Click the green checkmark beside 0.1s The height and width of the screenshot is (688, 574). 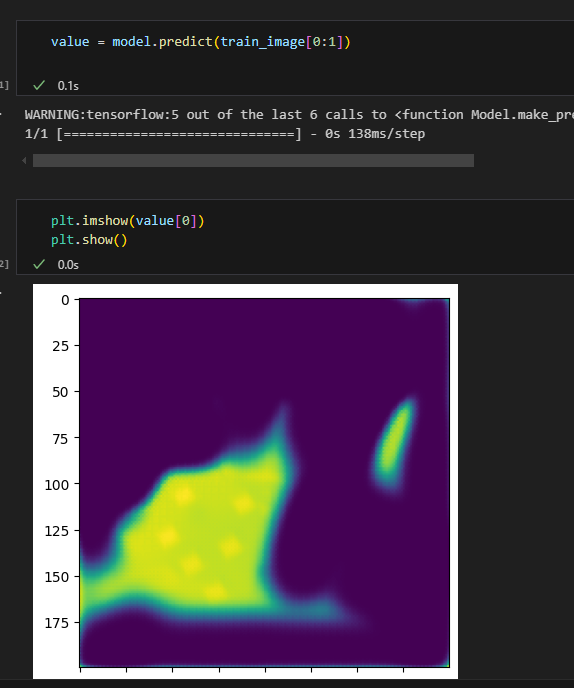39,85
